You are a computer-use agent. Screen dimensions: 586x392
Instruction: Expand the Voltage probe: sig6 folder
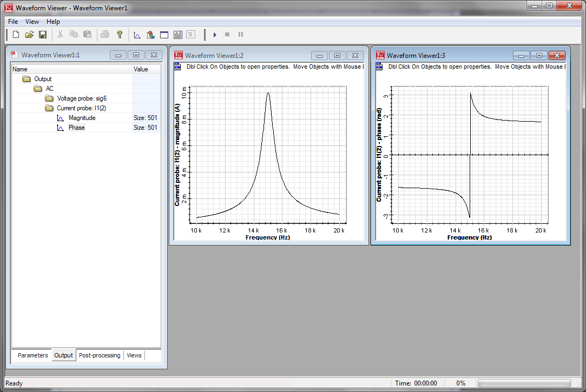click(x=49, y=98)
